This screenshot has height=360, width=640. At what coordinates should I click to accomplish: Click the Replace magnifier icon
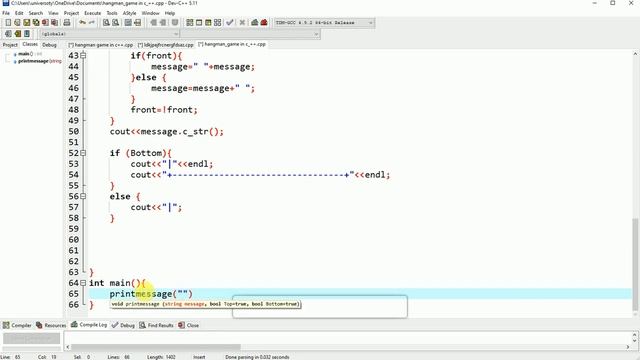[116, 23]
